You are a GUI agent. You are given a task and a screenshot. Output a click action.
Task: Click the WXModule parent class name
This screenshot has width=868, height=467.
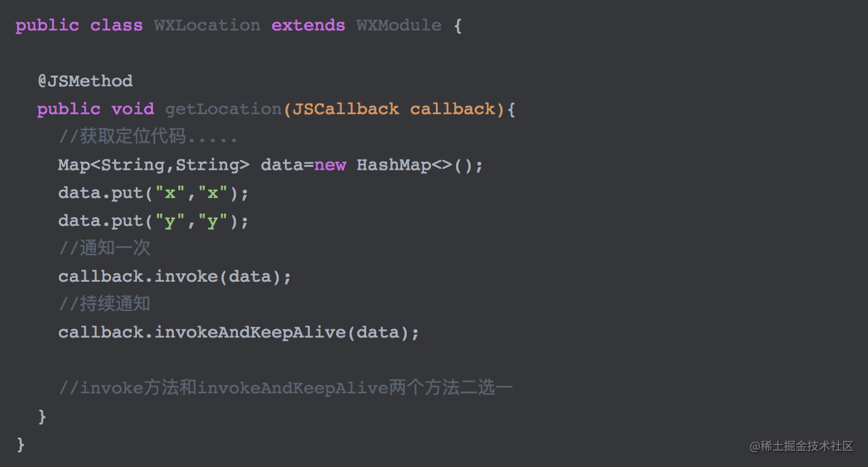(x=399, y=25)
